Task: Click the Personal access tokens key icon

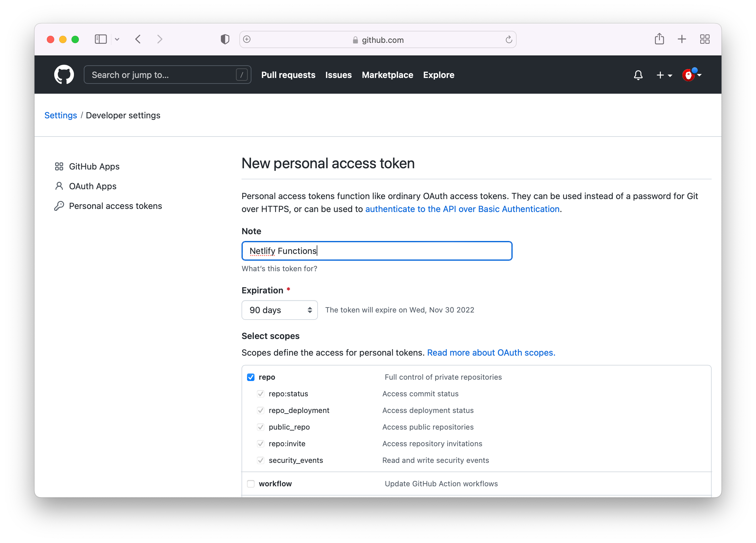Action: (59, 206)
